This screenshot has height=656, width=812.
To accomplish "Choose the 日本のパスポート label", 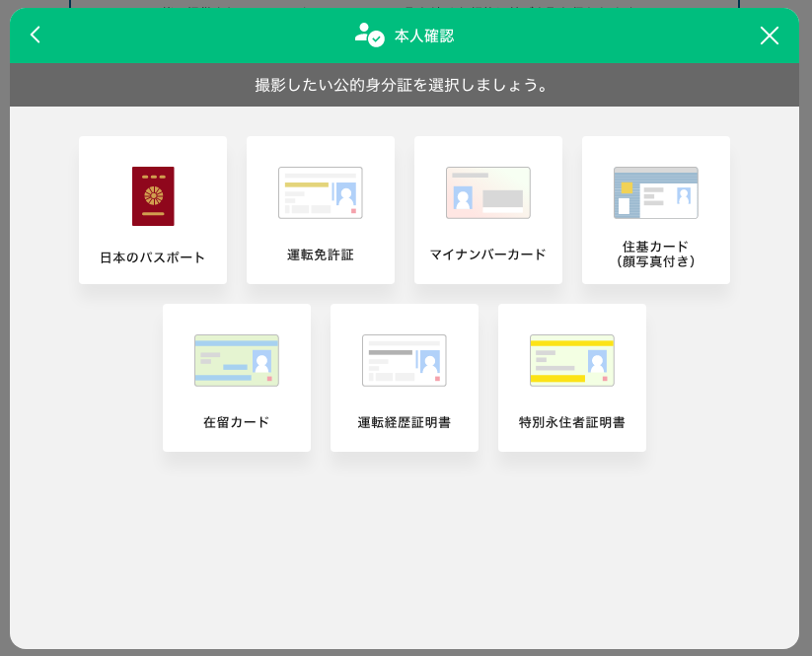I will pyautogui.click(x=152, y=257).
